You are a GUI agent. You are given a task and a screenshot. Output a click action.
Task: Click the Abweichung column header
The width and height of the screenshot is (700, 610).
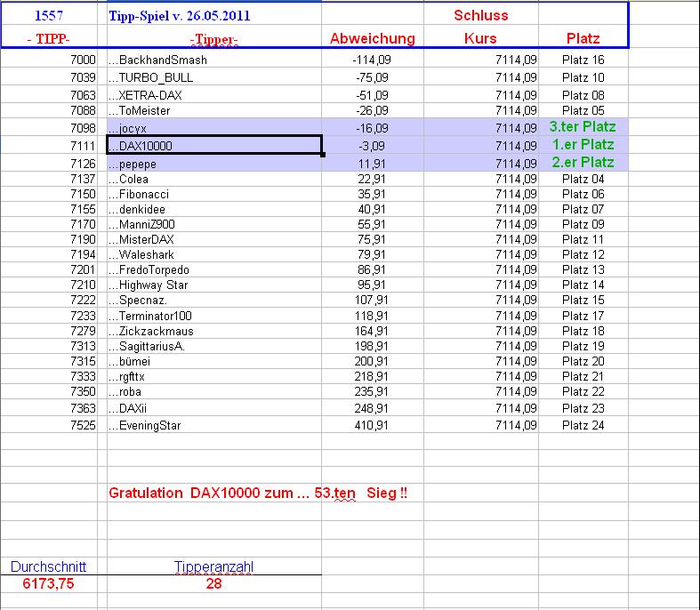(373, 38)
